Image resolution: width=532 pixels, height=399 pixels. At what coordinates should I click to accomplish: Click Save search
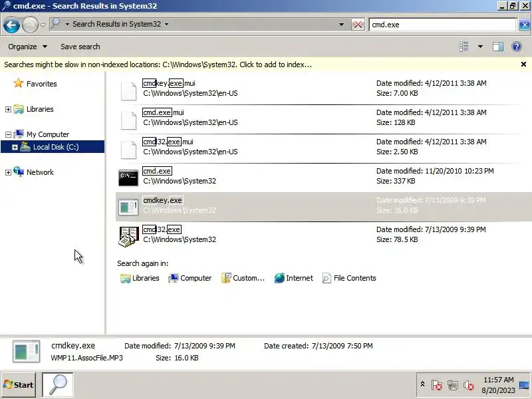click(x=80, y=47)
